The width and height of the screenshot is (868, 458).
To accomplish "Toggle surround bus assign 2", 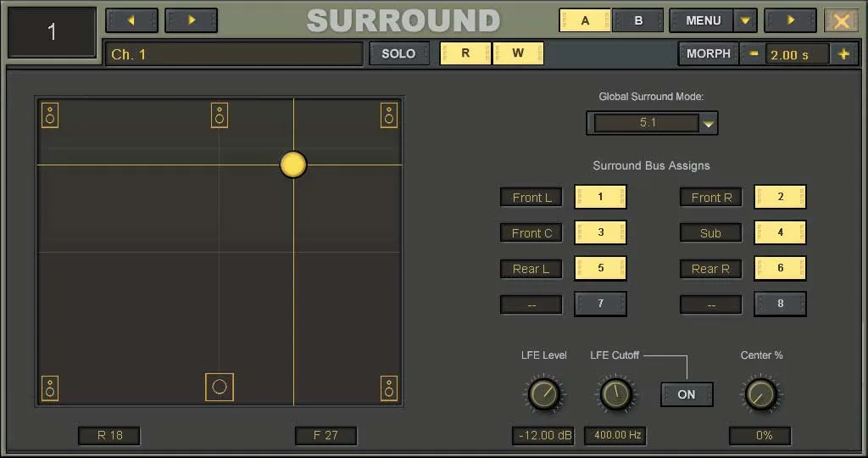I will 780,197.
